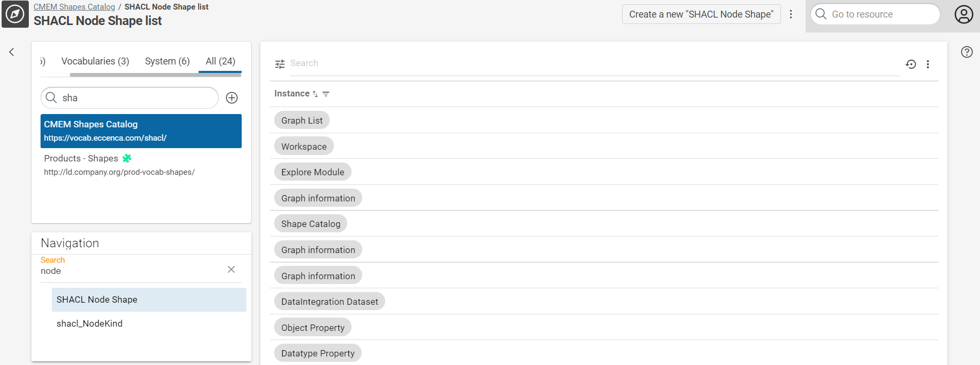Filter the Instance column

click(x=326, y=94)
